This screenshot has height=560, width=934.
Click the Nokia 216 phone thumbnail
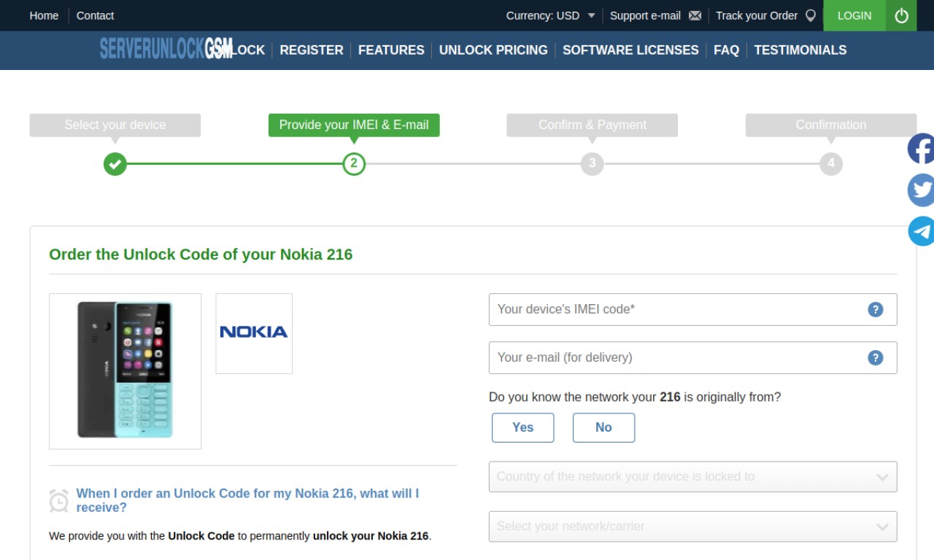tap(126, 371)
